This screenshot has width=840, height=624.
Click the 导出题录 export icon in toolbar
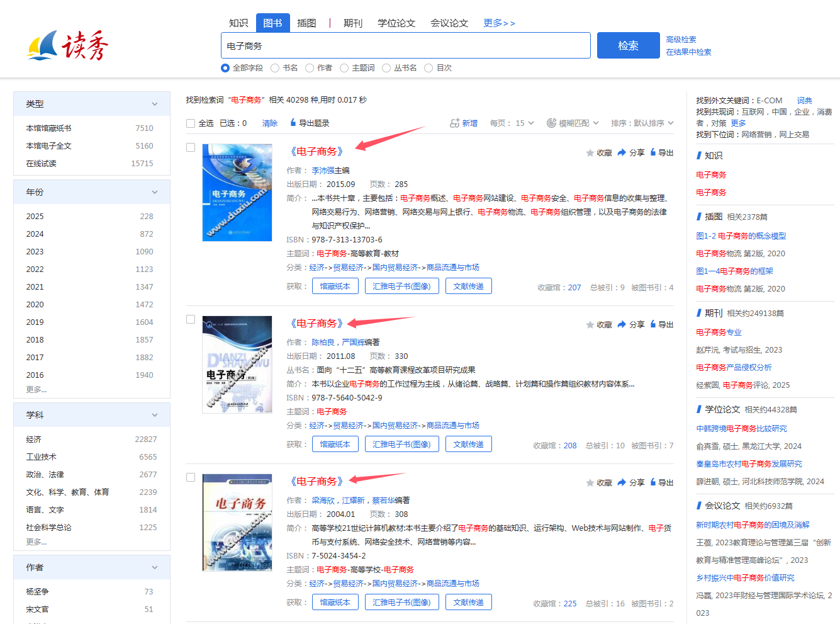293,123
